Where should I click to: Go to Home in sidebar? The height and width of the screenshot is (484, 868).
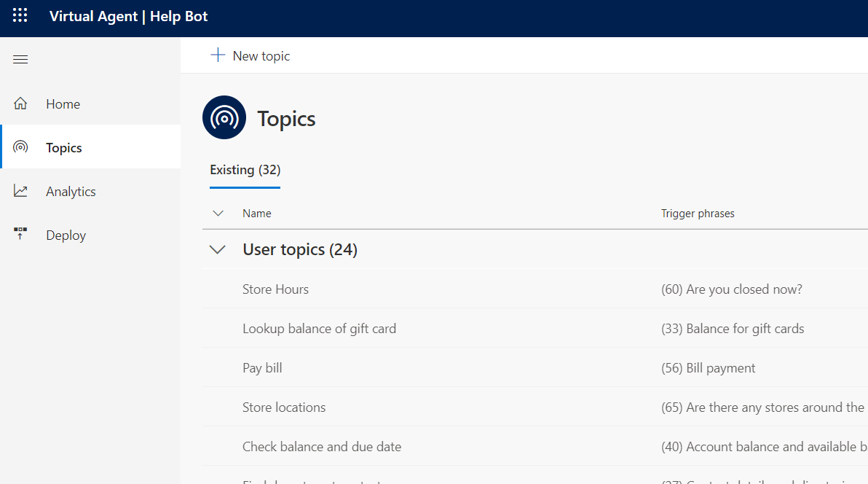tap(91, 104)
